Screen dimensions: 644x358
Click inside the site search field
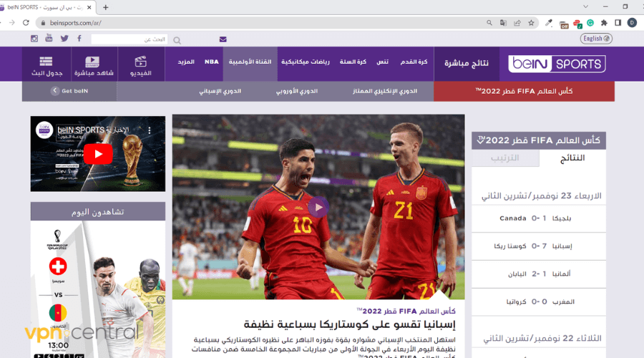click(x=130, y=39)
